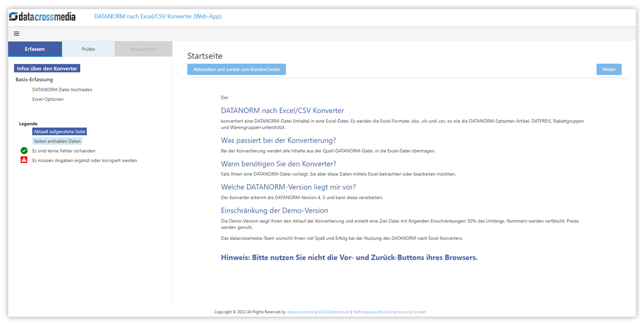Click heading Einschränkung der Demo-Version

click(x=274, y=211)
